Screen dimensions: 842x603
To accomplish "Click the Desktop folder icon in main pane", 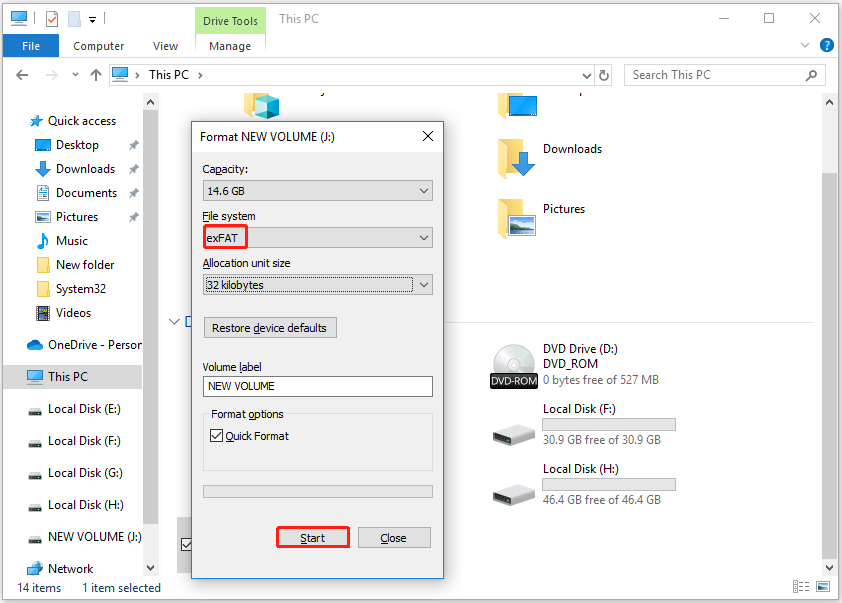I will coord(517,105).
